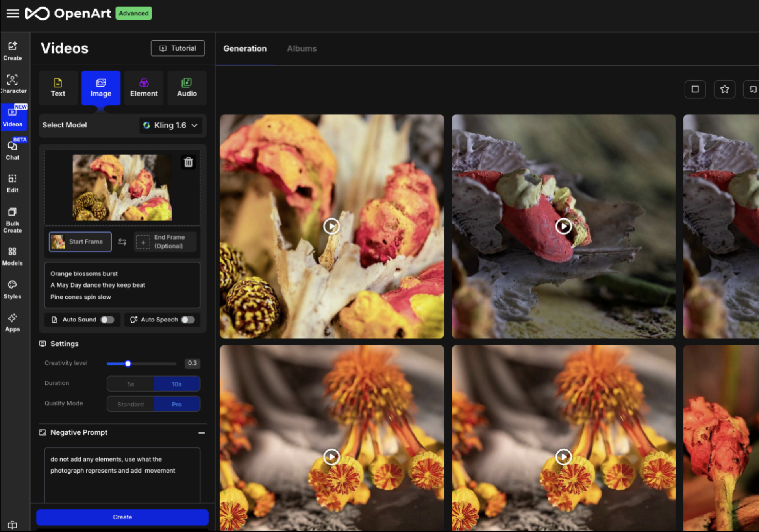Open the hamburger menu icon
The width and height of the screenshot is (759, 532).
(x=13, y=13)
